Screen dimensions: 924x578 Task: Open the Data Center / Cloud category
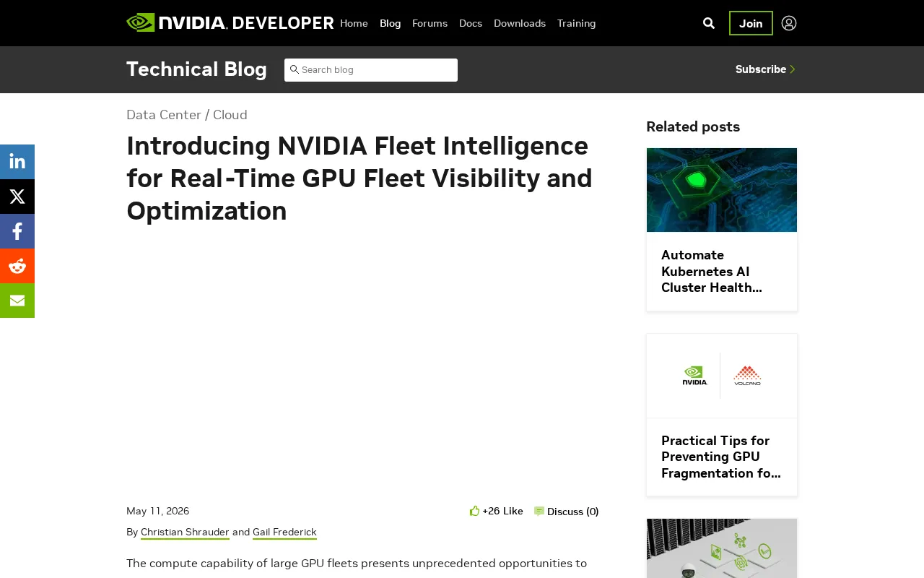click(187, 115)
